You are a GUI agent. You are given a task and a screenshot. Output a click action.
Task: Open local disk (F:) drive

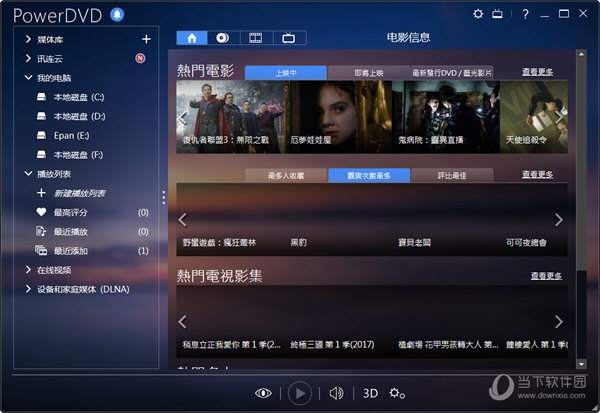pos(70,155)
